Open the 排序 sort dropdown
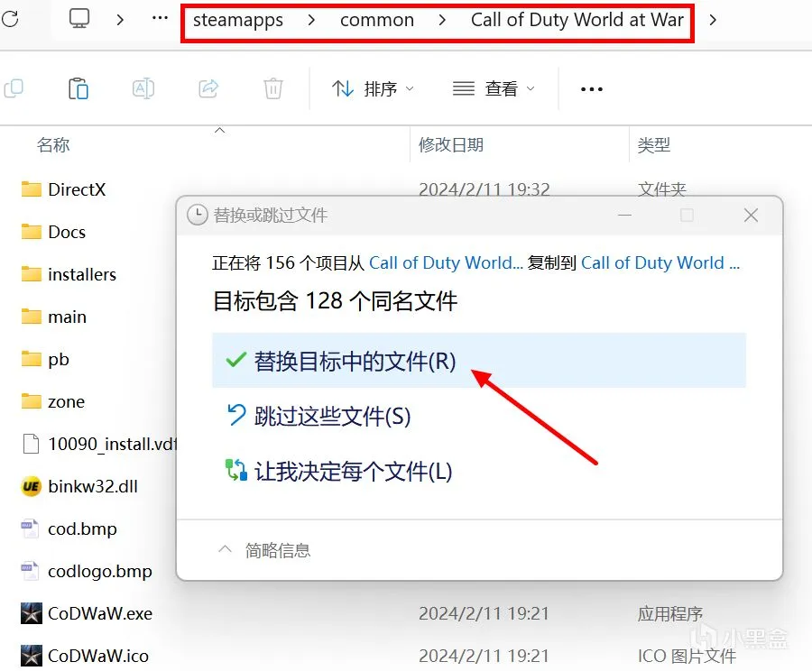 click(x=373, y=88)
